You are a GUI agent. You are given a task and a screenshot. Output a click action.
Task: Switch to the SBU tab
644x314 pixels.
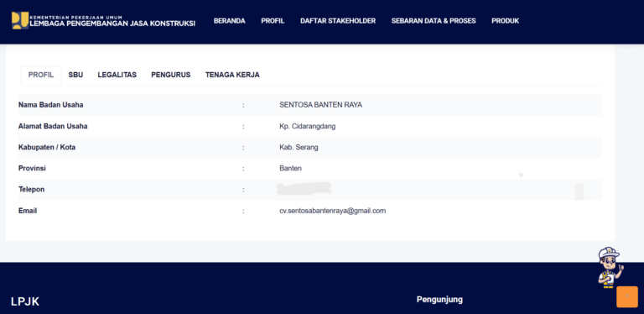coord(75,75)
